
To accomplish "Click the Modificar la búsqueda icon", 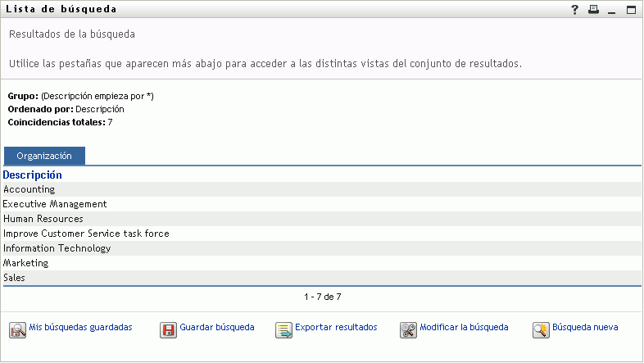I will [409, 329].
